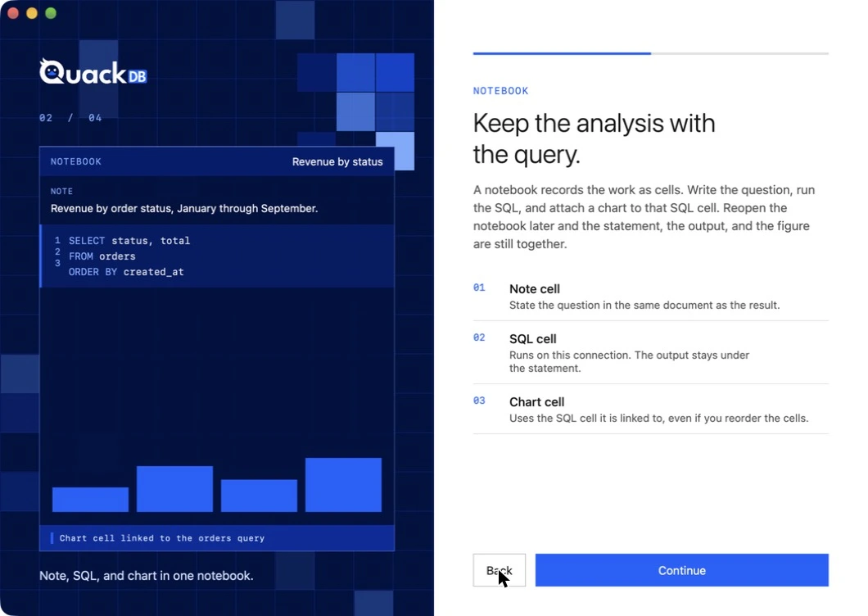Screen dimensions: 868x616
Task: Click the 'Uses the SQL cell it is linked to' text
Action: click(x=658, y=419)
